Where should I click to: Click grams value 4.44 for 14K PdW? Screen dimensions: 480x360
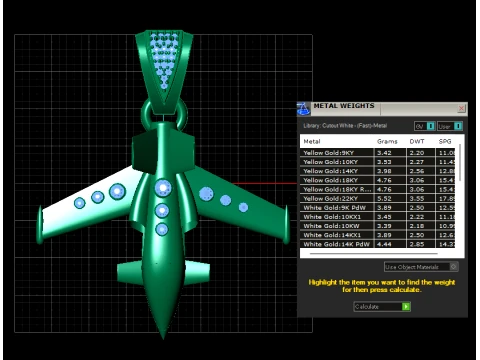(x=384, y=244)
